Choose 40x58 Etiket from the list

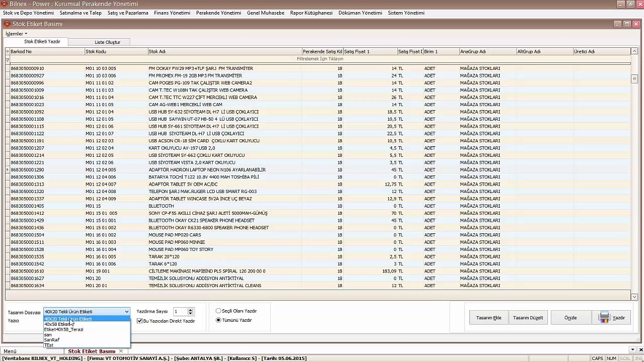[87, 324]
